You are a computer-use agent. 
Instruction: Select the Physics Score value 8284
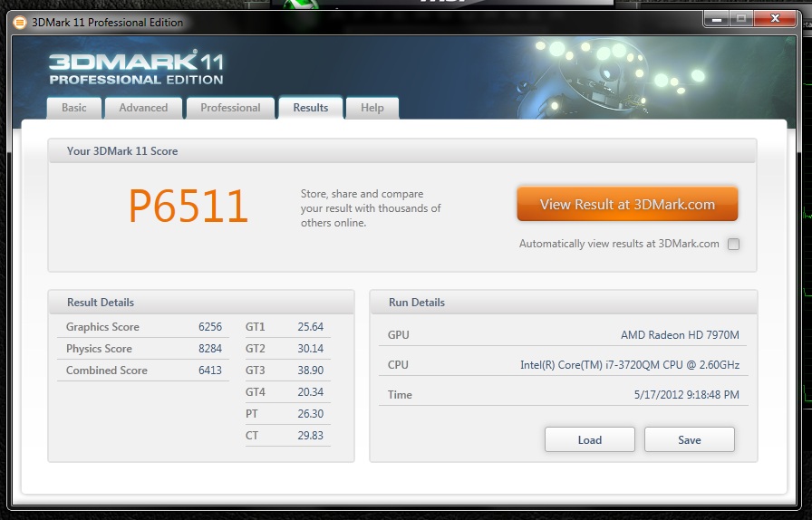[x=210, y=349]
